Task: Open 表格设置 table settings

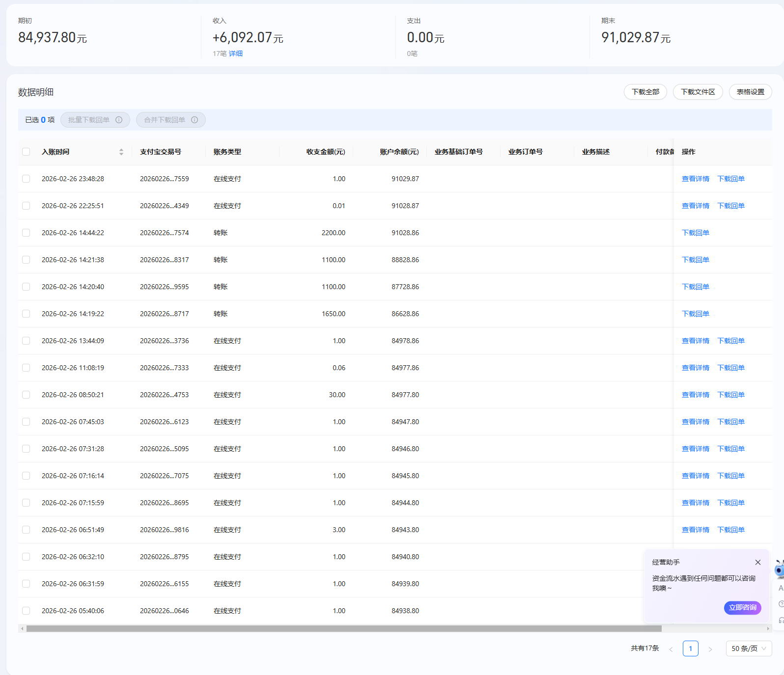Action: coord(750,92)
